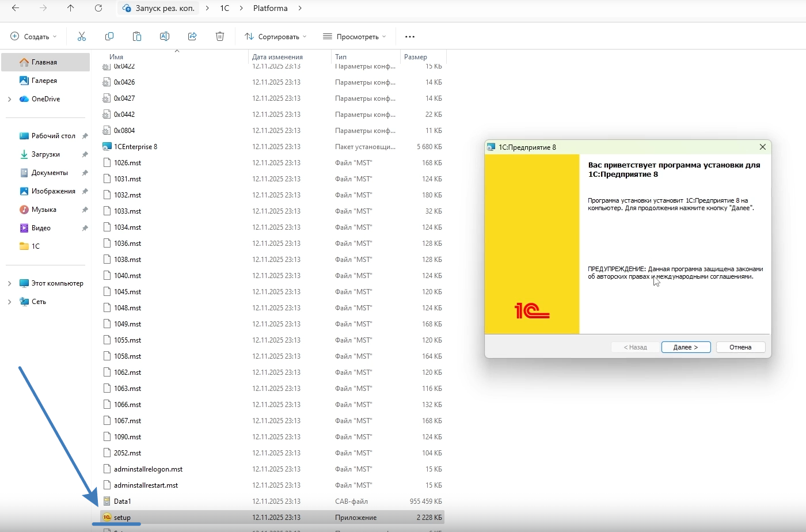806x532 pixels.
Task: Expand 'Этот компьютер' in navigation pane
Action: coord(9,283)
